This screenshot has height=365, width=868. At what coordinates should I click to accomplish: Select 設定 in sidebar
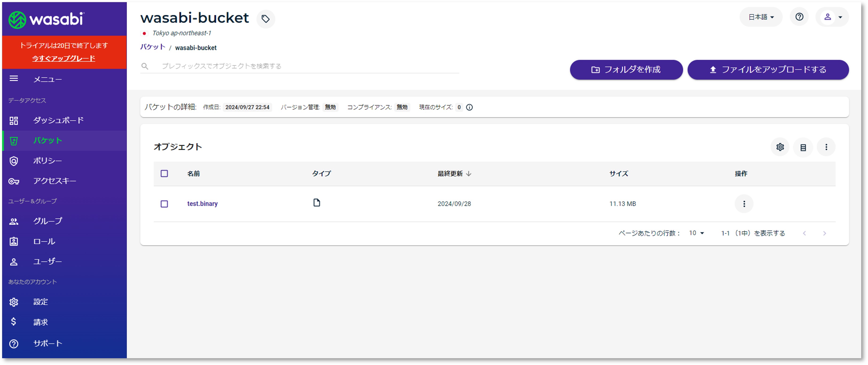pos(40,302)
